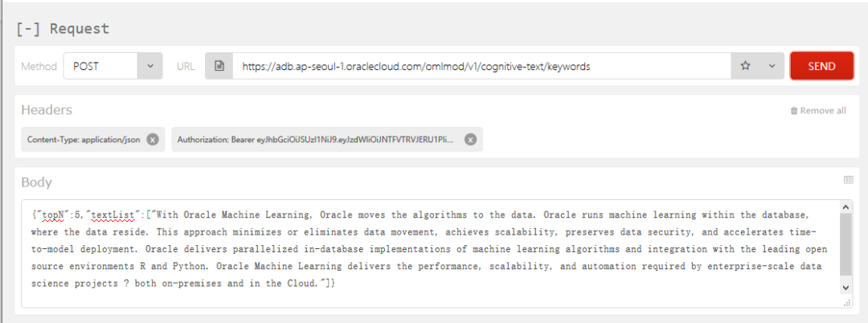Click the body scrollbar down arrow
Image resolution: width=868 pixels, height=323 pixels.
click(845, 288)
